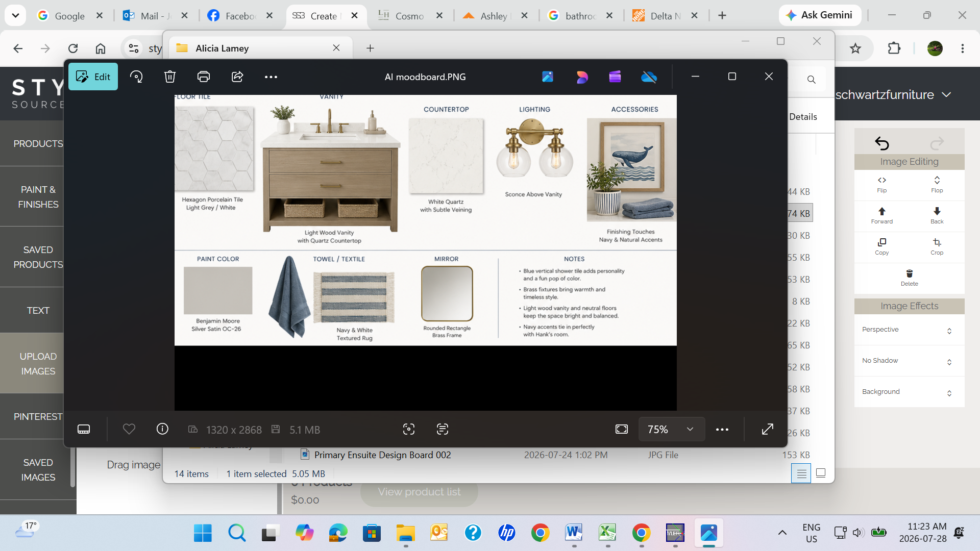The width and height of the screenshot is (980, 551).
Task: Open the See more menu in Photos toolbar
Action: [271, 77]
